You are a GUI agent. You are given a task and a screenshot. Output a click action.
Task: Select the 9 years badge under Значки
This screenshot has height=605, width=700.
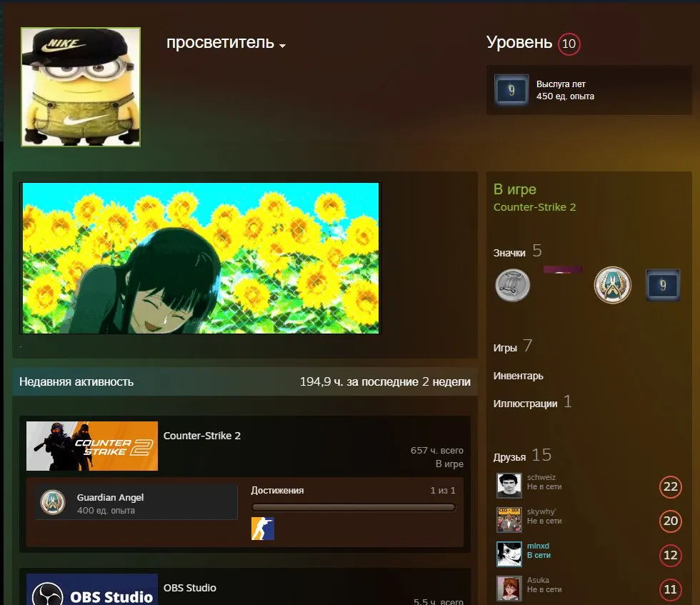point(663,285)
